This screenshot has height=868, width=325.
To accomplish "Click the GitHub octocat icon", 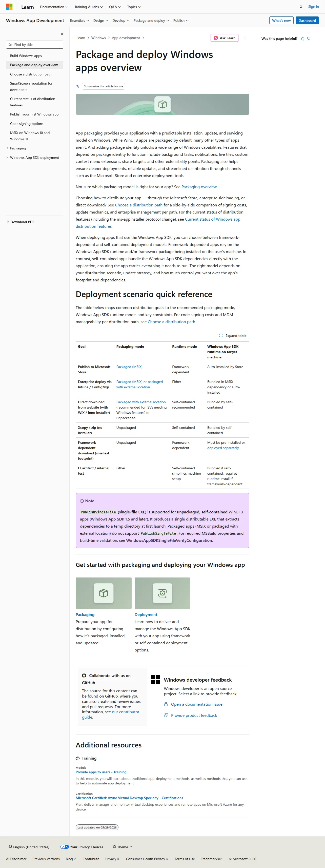I will [x=84, y=676].
